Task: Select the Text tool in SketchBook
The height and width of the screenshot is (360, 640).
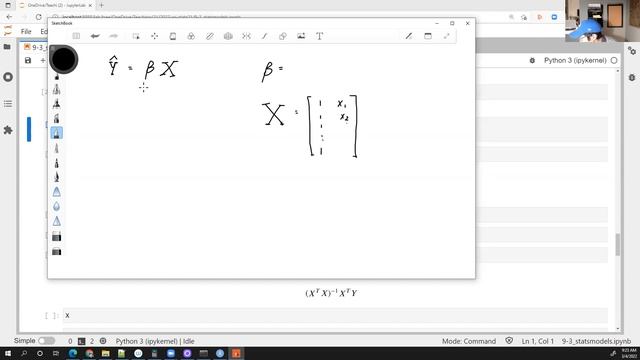Action: click(x=320, y=36)
